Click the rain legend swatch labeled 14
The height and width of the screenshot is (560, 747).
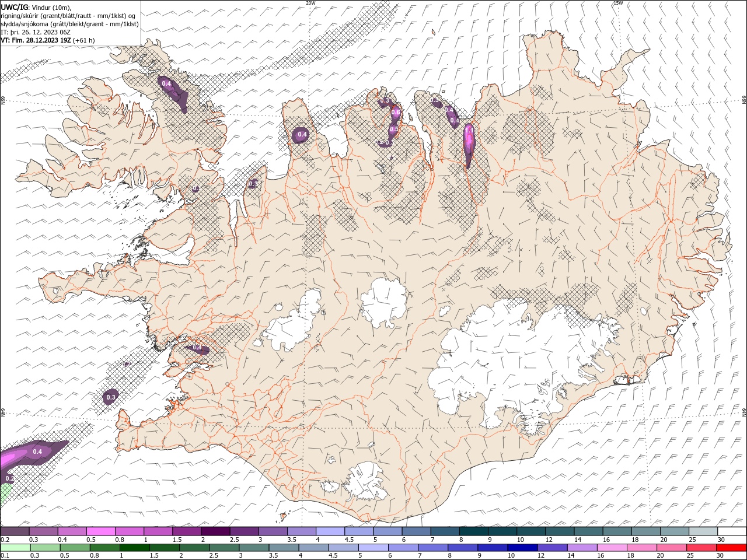pyautogui.click(x=581, y=548)
